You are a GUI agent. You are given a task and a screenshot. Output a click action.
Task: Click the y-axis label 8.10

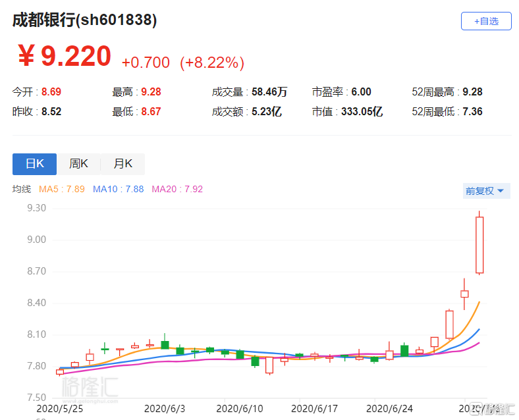36,334
